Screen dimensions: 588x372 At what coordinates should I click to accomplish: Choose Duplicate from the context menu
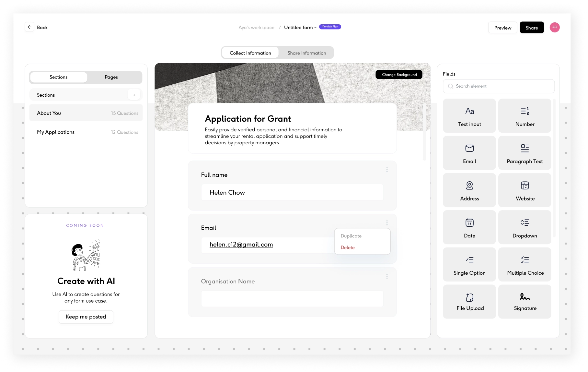[x=351, y=236]
